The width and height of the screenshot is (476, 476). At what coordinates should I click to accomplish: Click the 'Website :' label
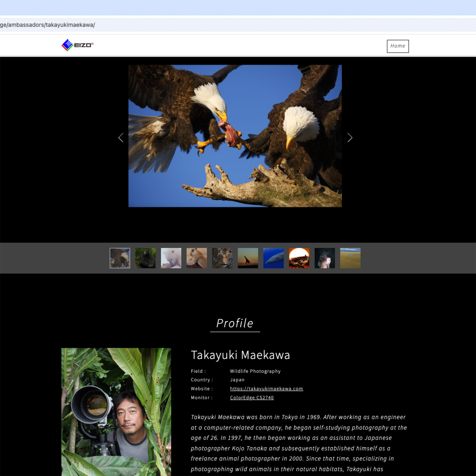[202, 389]
